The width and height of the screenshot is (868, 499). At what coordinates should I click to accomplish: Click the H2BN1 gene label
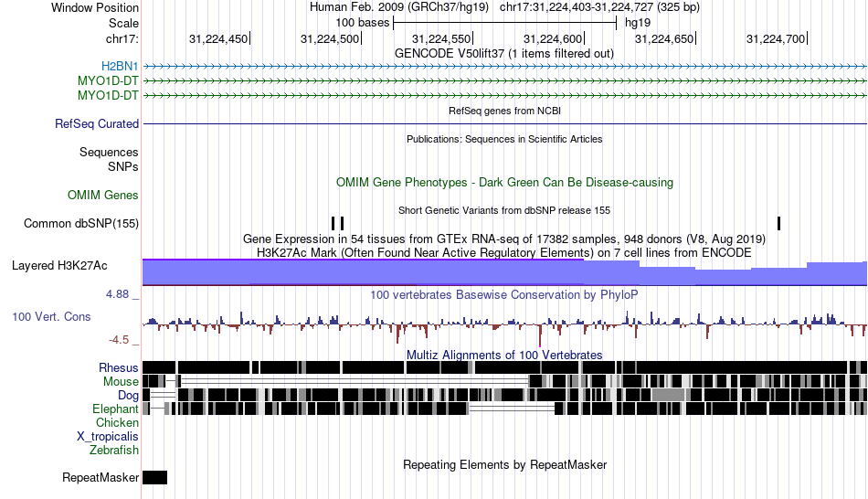coord(120,67)
